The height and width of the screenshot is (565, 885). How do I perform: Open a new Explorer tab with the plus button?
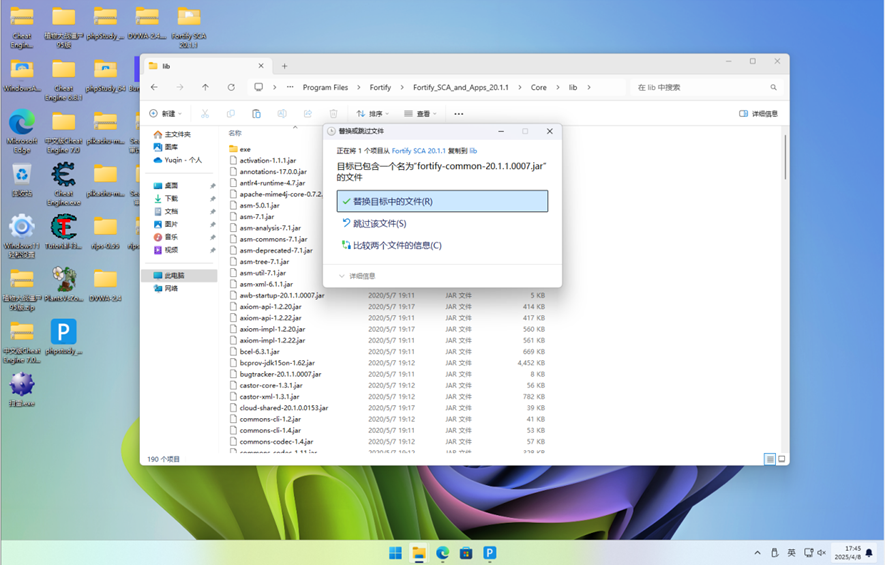tap(284, 66)
